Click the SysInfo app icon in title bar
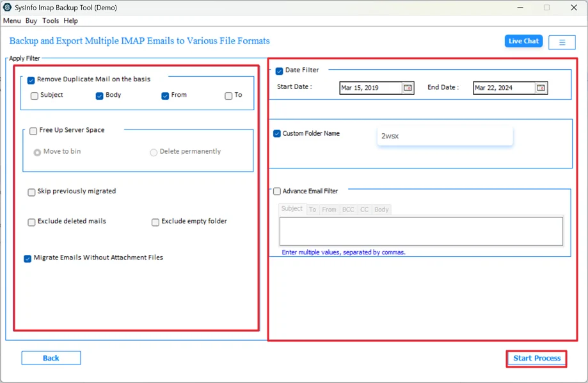This screenshot has width=588, height=383. (x=8, y=7)
